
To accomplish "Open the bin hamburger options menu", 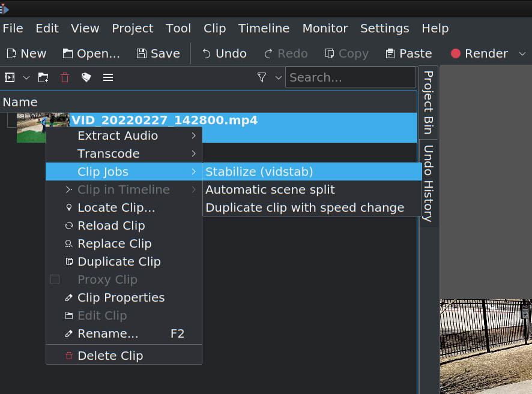I will [x=108, y=77].
